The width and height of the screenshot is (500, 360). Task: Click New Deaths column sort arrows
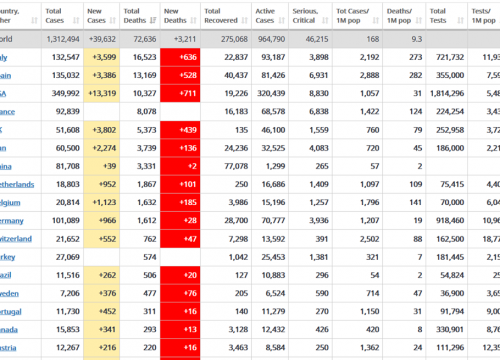tap(193, 21)
